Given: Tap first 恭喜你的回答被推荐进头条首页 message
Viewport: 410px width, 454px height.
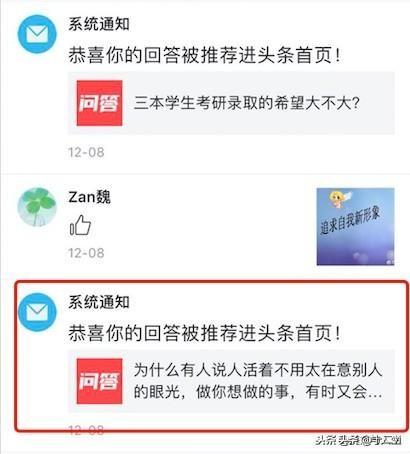Looking at the screenshot, I should click(x=205, y=55).
